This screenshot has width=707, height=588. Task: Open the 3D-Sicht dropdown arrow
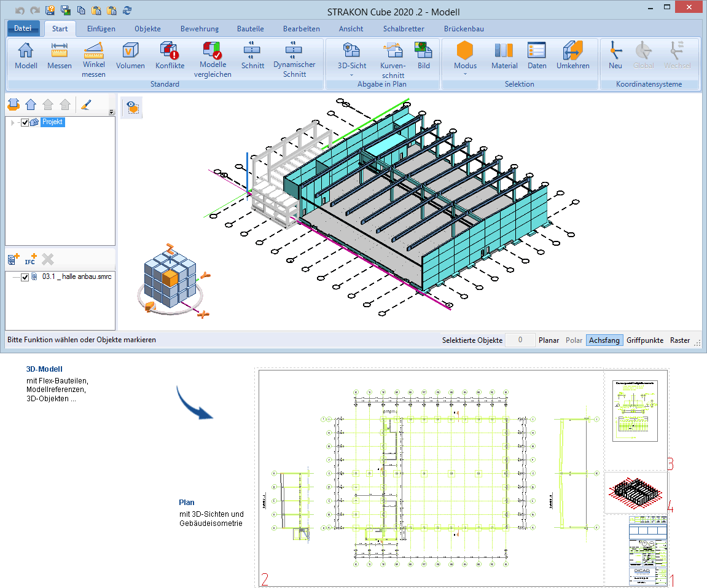coord(352,76)
